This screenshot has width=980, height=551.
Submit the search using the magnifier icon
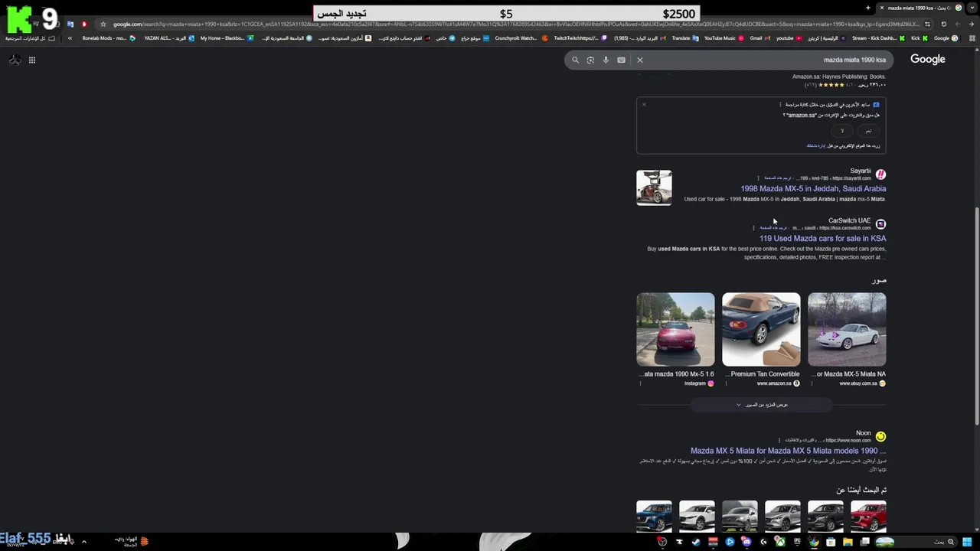[575, 60]
